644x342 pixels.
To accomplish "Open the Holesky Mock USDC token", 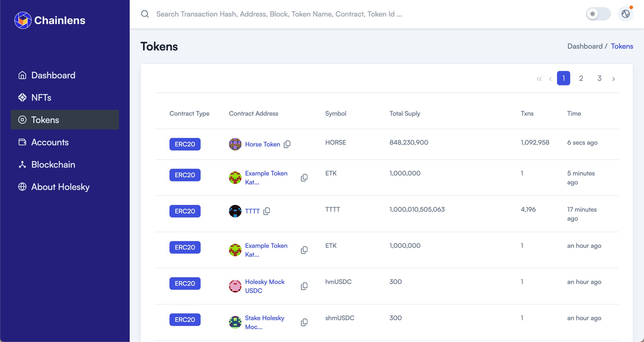I will coord(264,286).
